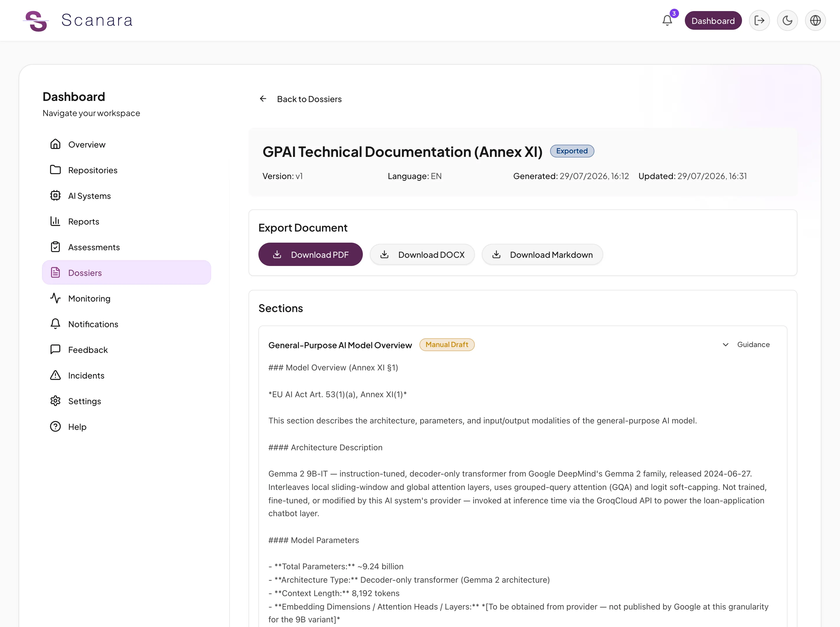The width and height of the screenshot is (840, 627).
Task: Go to Repositories in the sidebar
Action: pos(126,170)
